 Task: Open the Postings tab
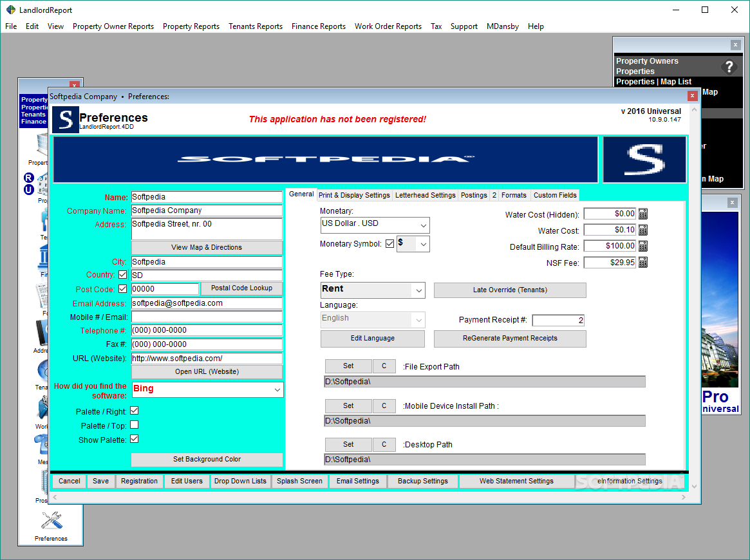[x=474, y=195]
